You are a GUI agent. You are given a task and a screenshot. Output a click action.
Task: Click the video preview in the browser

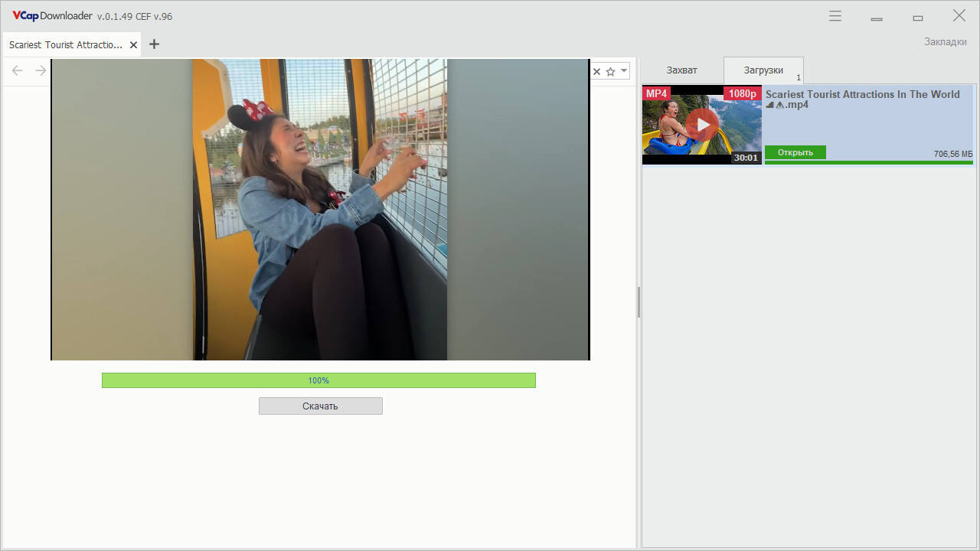coord(320,210)
